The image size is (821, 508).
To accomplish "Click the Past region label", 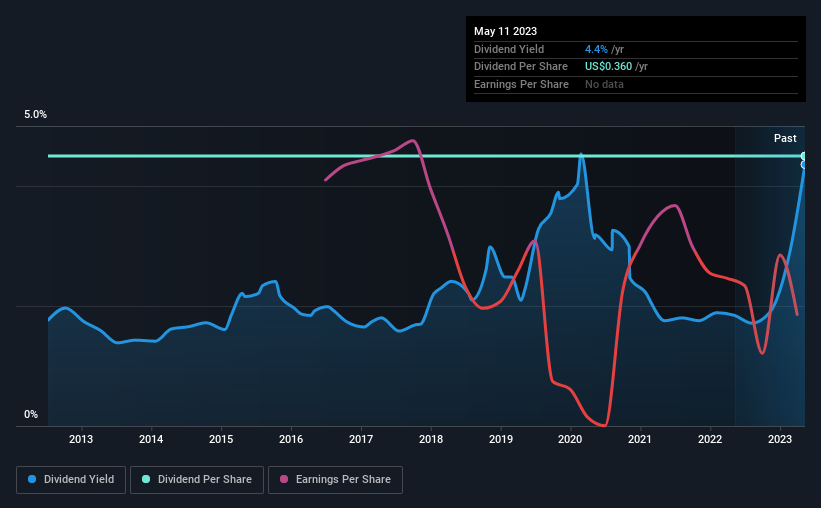I will [785, 138].
